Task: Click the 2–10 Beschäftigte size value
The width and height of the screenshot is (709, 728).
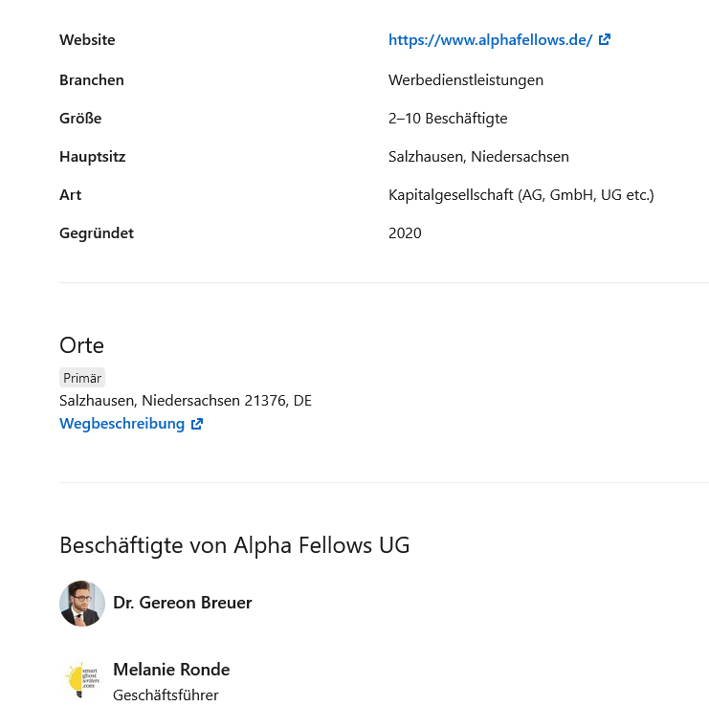Action: [448, 119]
